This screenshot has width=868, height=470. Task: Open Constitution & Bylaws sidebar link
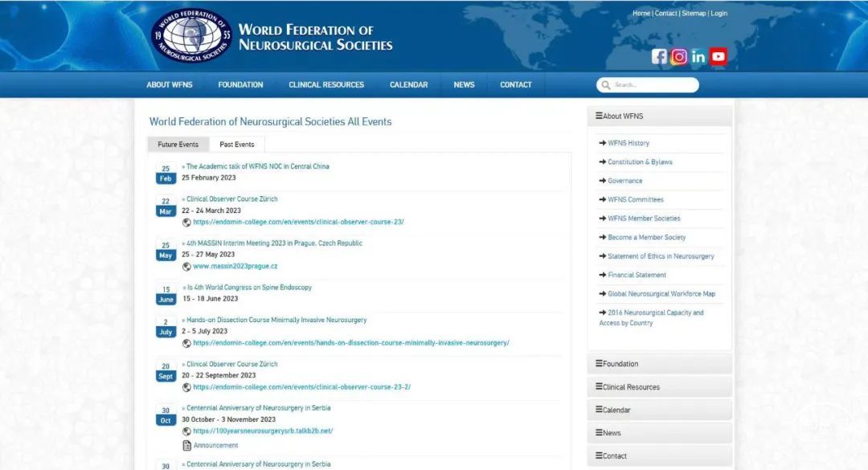point(640,161)
